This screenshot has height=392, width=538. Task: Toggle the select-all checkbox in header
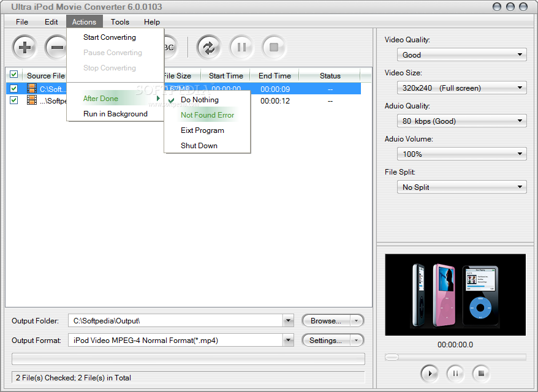(13, 74)
